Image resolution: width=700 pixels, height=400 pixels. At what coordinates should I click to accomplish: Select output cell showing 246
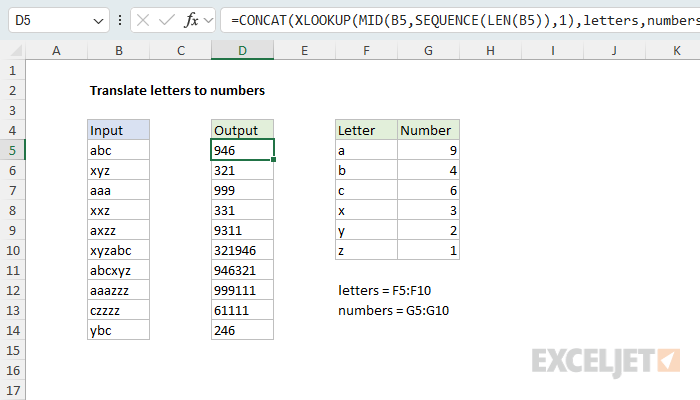click(x=242, y=330)
